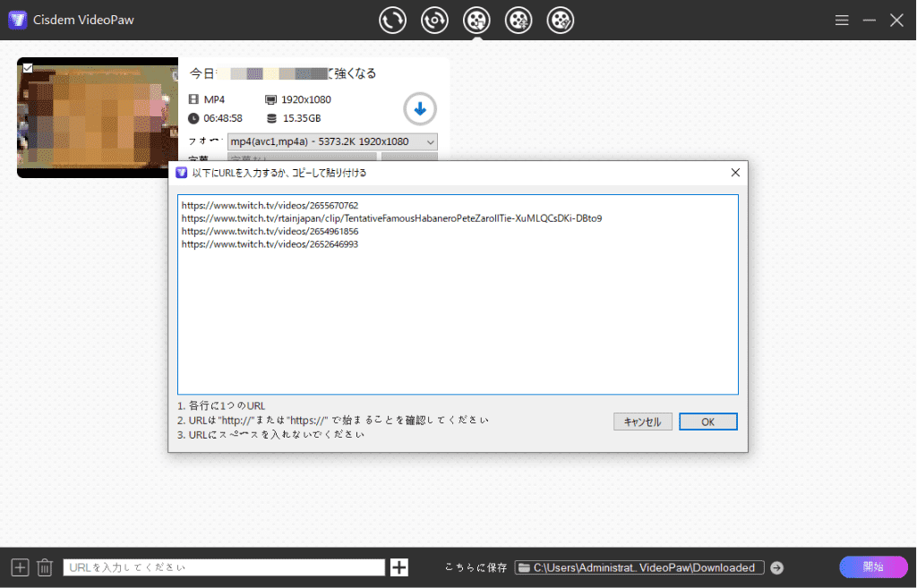Screen dimensions: 917x588
Task: Open the fifth film reel edit tab
Action: pos(561,20)
